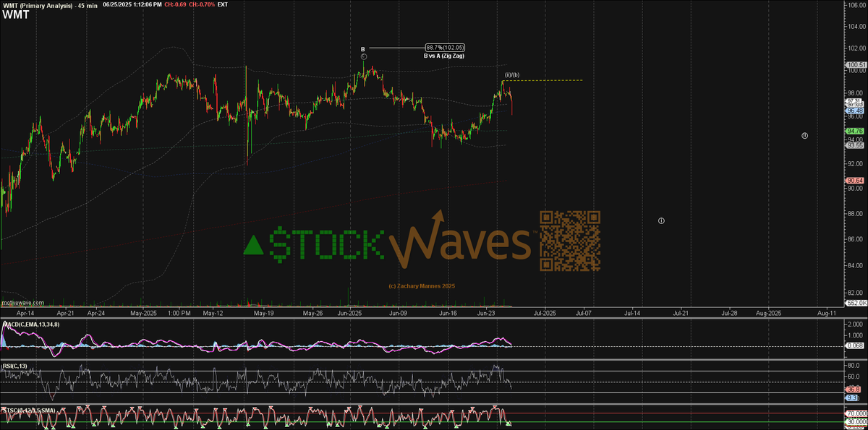
Task: Click the circled I projection marker
Action: coord(661,220)
